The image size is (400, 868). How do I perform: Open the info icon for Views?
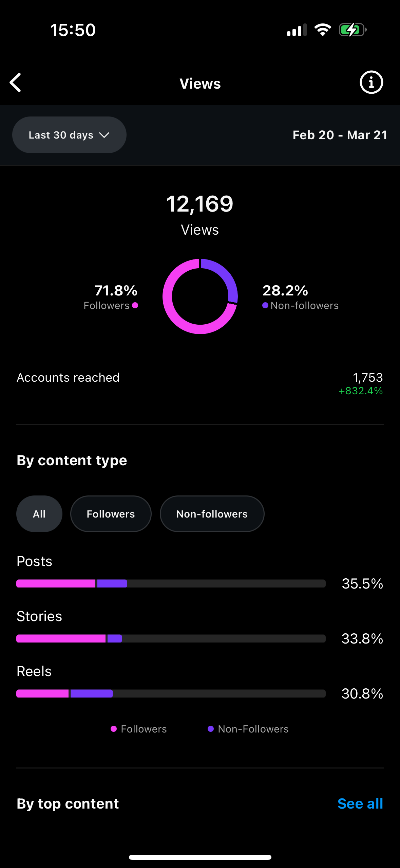point(371,83)
